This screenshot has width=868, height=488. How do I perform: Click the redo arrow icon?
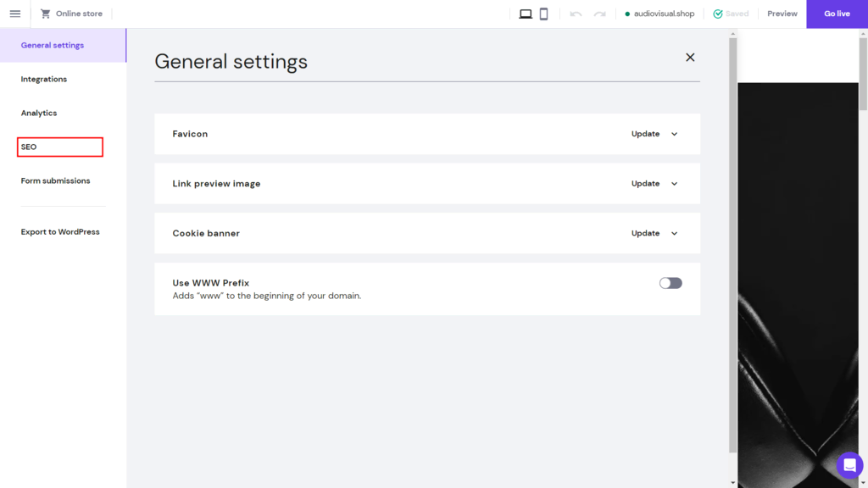tap(599, 14)
